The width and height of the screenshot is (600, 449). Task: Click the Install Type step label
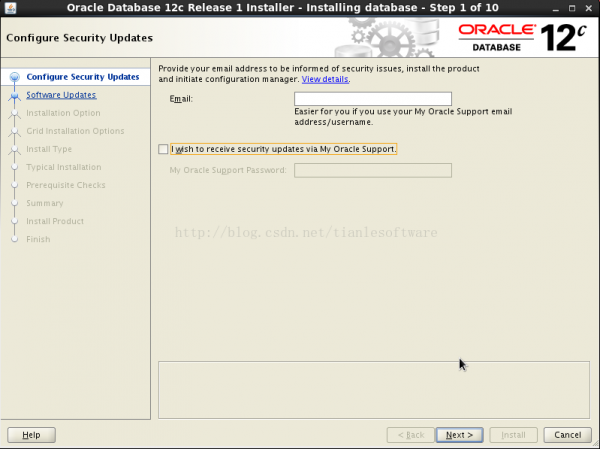pyautogui.click(x=49, y=149)
